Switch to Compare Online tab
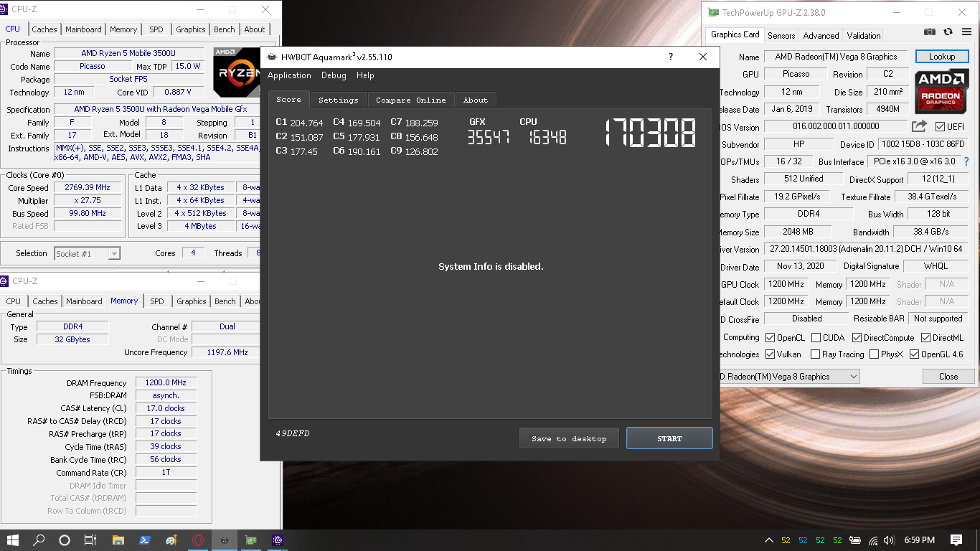 click(x=411, y=100)
